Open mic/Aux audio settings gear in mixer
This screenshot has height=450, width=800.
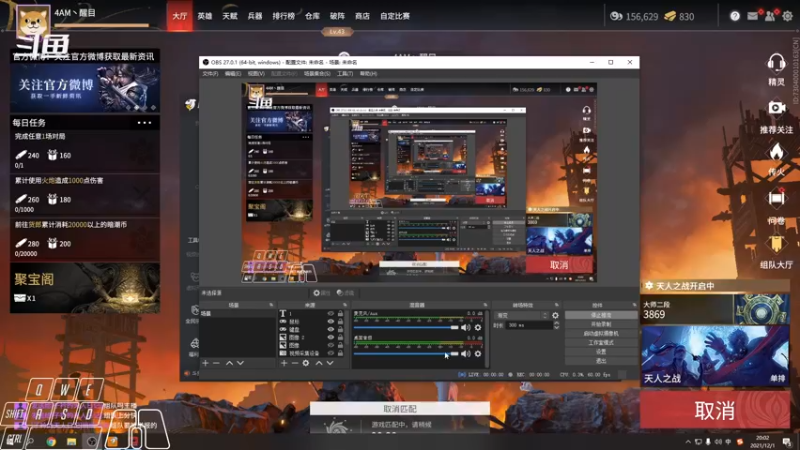point(478,328)
